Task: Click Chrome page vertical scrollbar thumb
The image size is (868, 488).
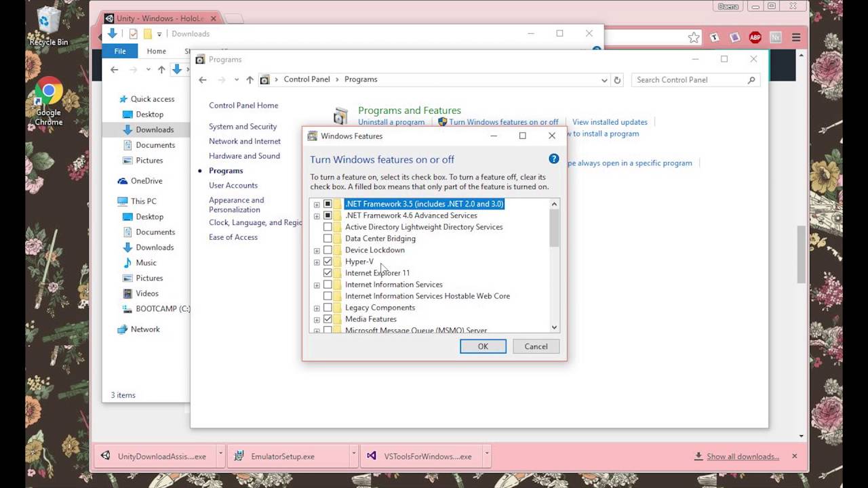Action: click(x=802, y=254)
